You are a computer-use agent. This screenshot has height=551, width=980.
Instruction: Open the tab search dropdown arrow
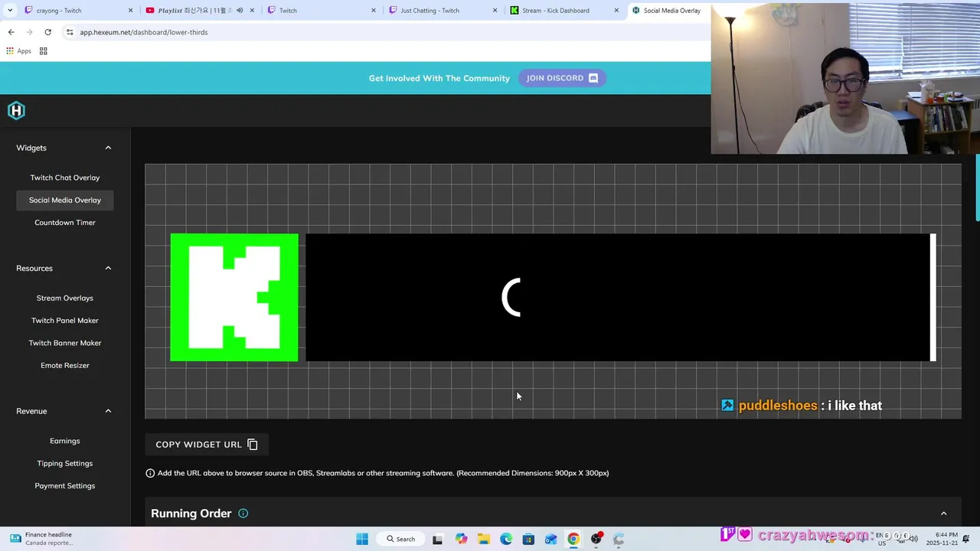point(9,11)
